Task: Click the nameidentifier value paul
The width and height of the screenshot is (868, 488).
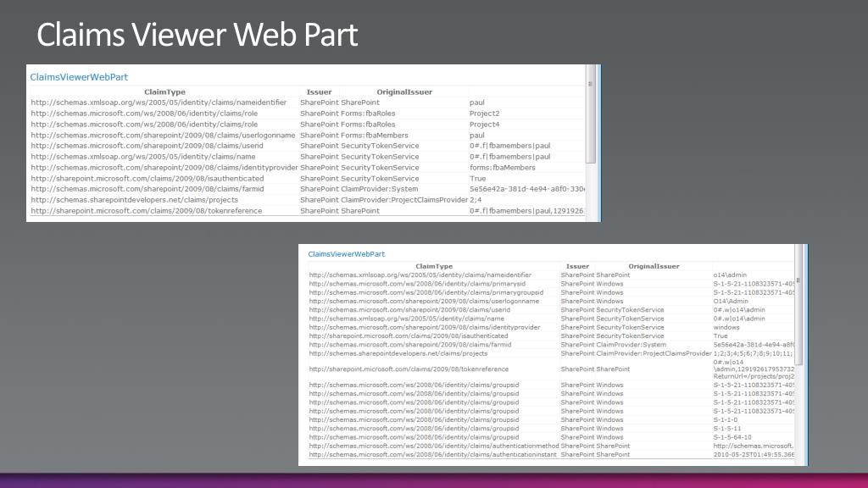Action: coord(476,103)
